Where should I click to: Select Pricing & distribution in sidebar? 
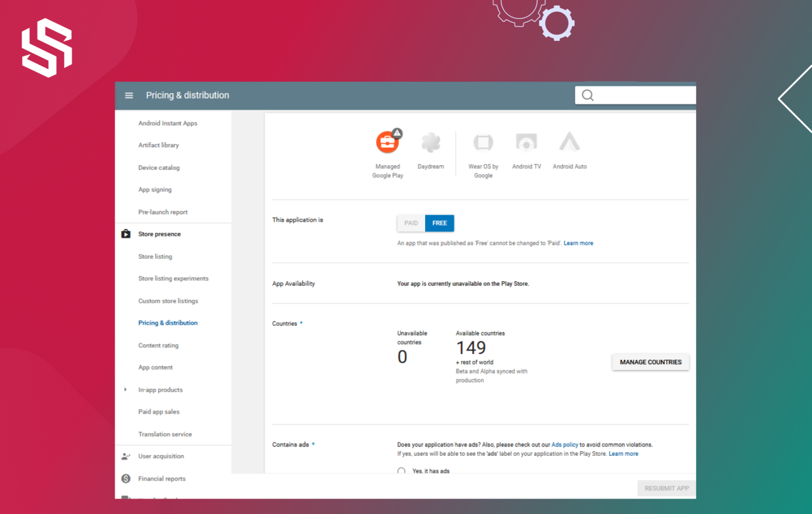pos(168,323)
